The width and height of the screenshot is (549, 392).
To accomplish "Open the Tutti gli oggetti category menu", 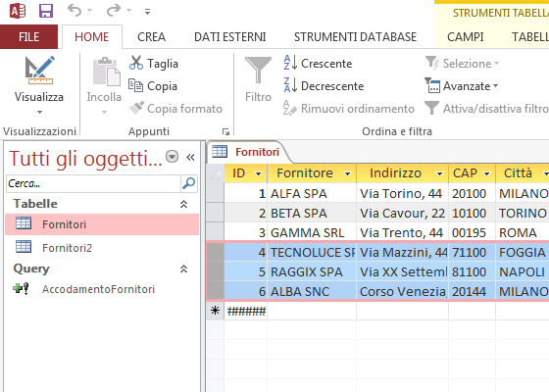I will coord(172,157).
